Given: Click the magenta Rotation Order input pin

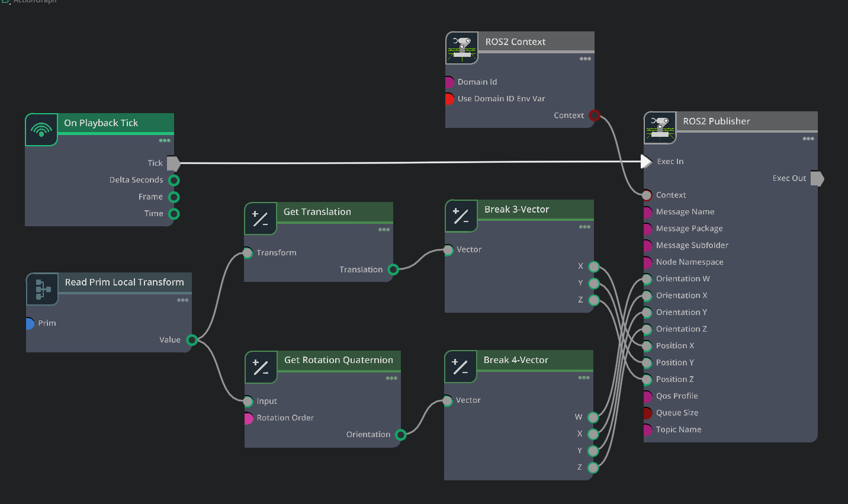Looking at the screenshot, I should tap(248, 418).
